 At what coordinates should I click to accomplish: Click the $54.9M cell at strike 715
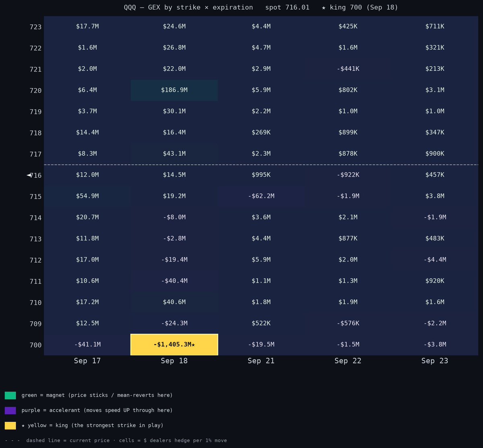[87, 196]
